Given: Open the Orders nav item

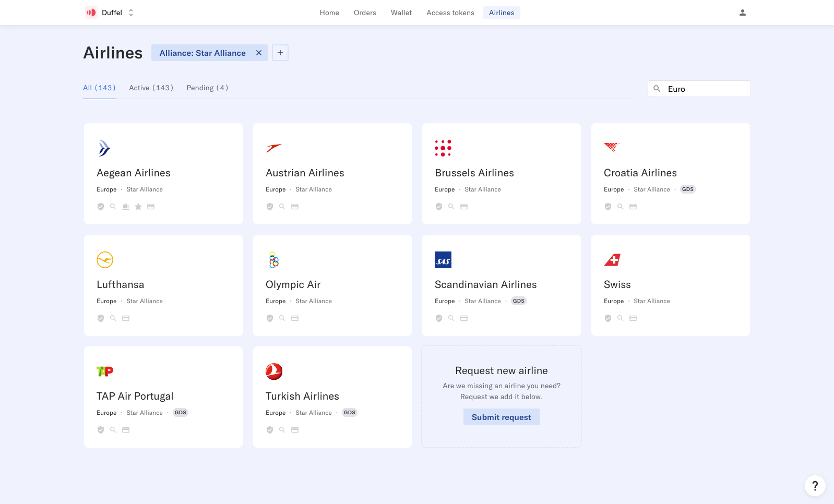Looking at the screenshot, I should point(365,13).
